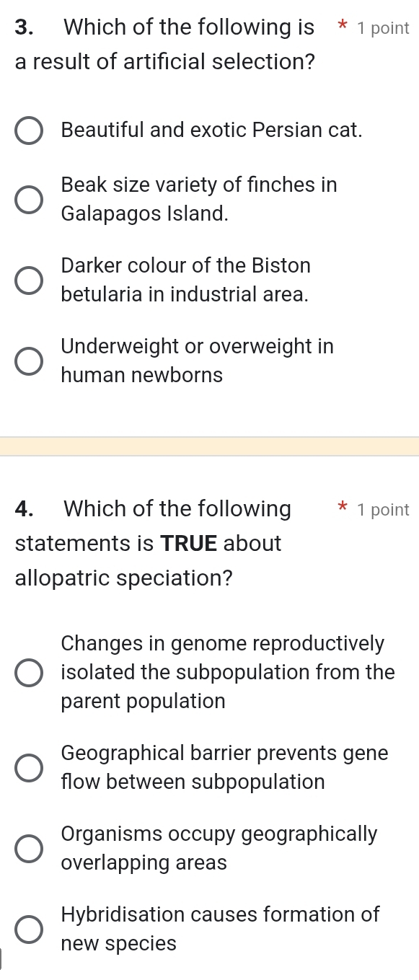Select "Changes in genome reproductively isolated" answer

pos(227,672)
